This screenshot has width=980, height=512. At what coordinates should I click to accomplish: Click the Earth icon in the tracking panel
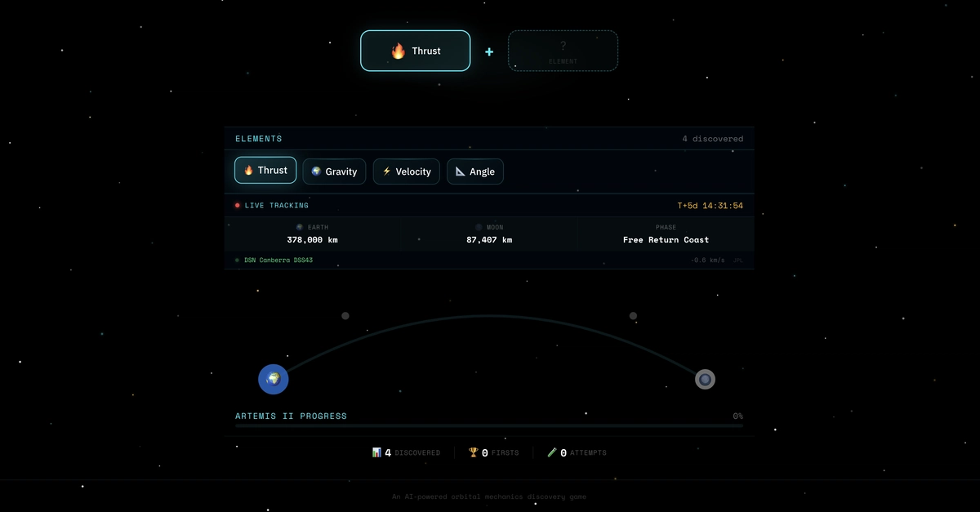pyautogui.click(x=298, y=227)
